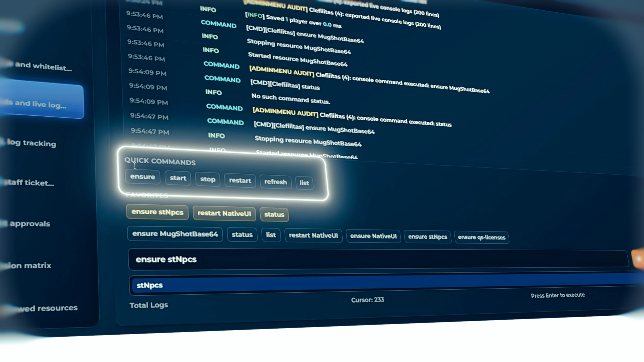
Task: Select log line 'Saved 1 player over 0.0 ms'
Action: (x=293, y=21)
